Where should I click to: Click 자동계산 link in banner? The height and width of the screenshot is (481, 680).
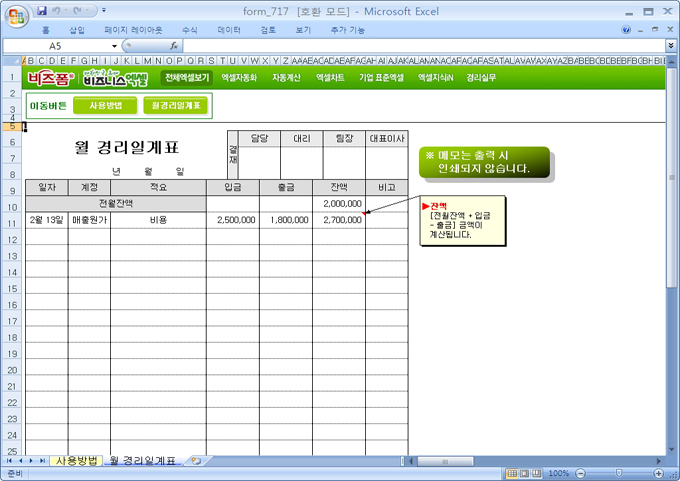tap(286, 78)
